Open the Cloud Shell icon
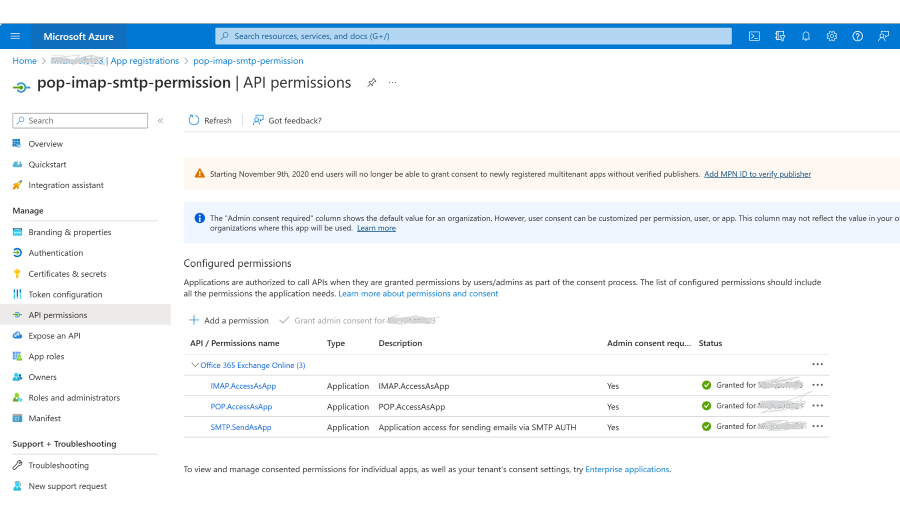 pyautogui.click(x=754, y=36)
